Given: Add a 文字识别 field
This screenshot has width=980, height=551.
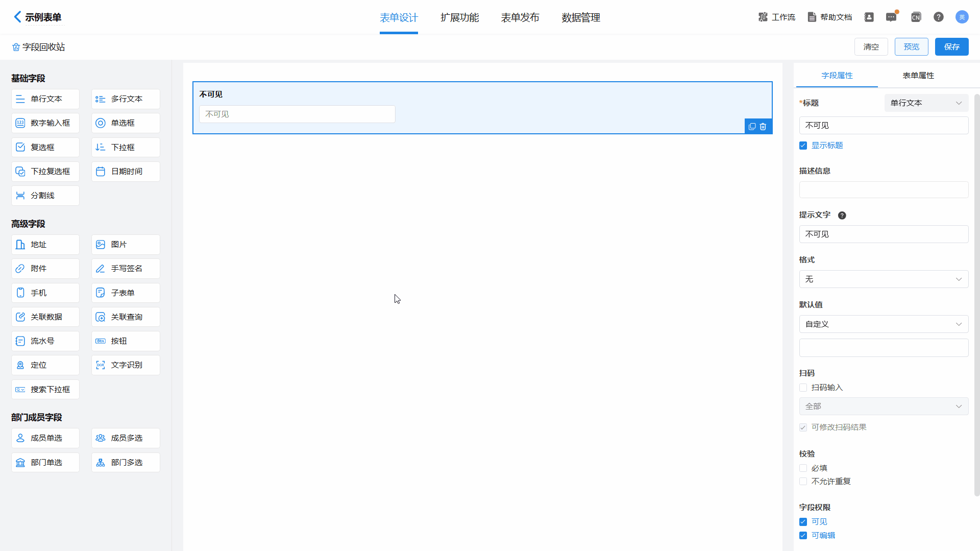Looking at the screenshot, I should coord(126,365).
